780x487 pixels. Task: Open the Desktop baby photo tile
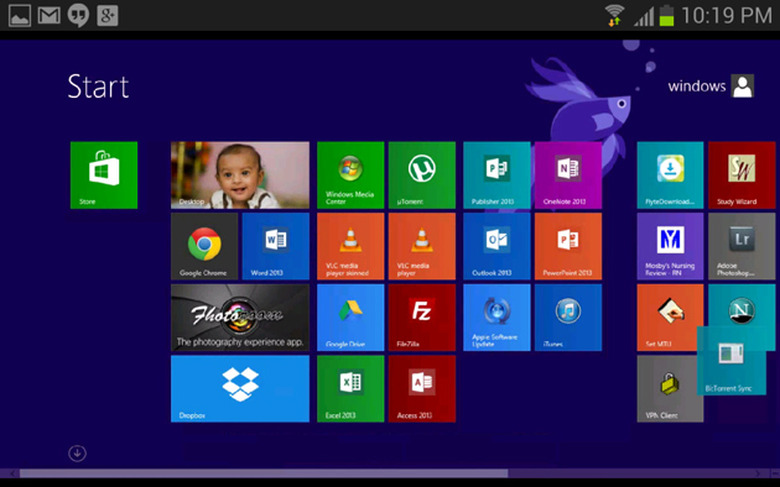click(x=240, y=175)
